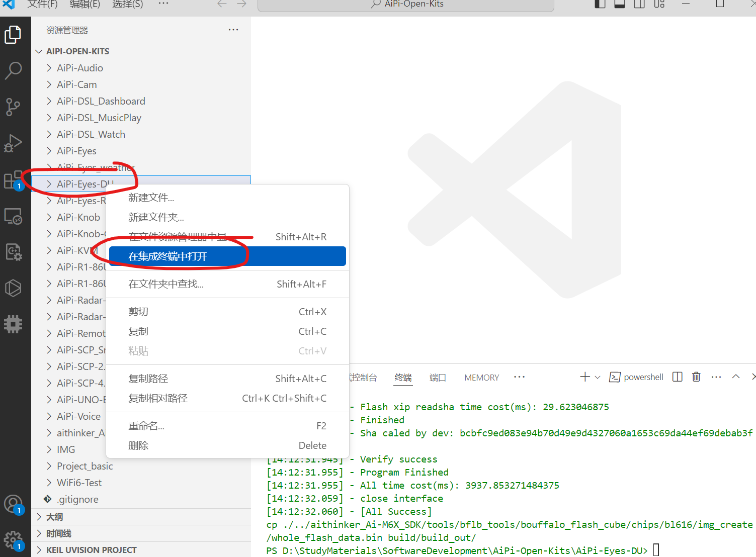Select 新建文件... in context menu
Viewport: 756px width, 557px height.
click(x=227, y=198)
